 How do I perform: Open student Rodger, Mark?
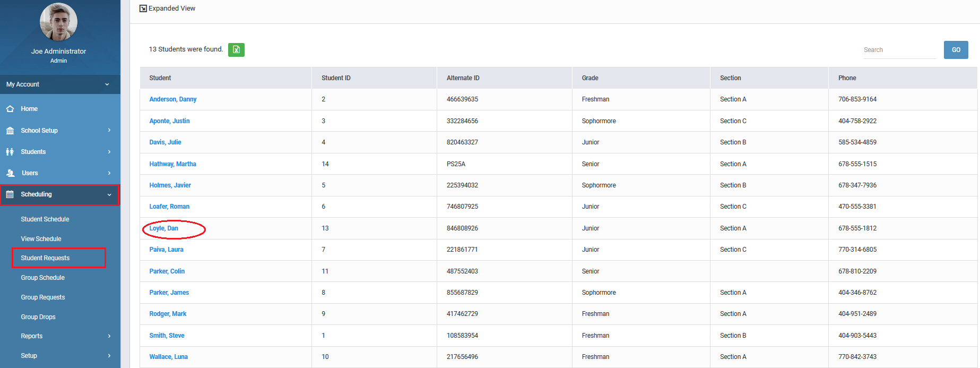[x=168, y=314]
